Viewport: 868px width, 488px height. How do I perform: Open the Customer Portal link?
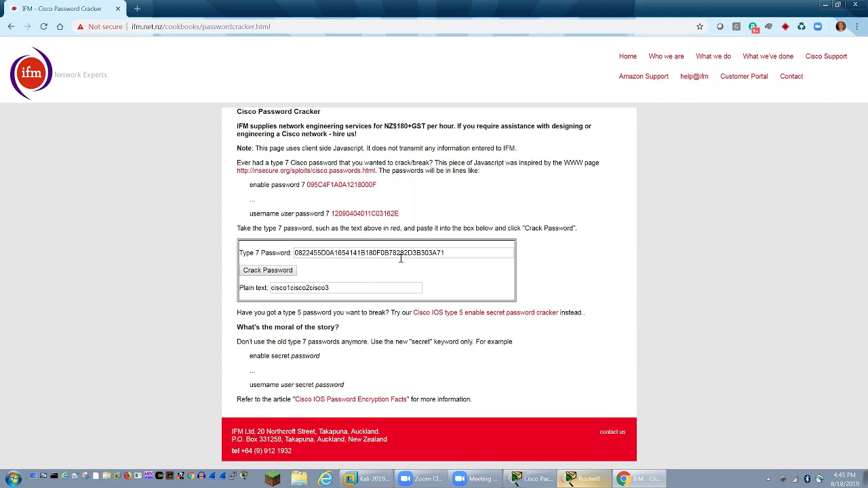(x=744, y=76)
